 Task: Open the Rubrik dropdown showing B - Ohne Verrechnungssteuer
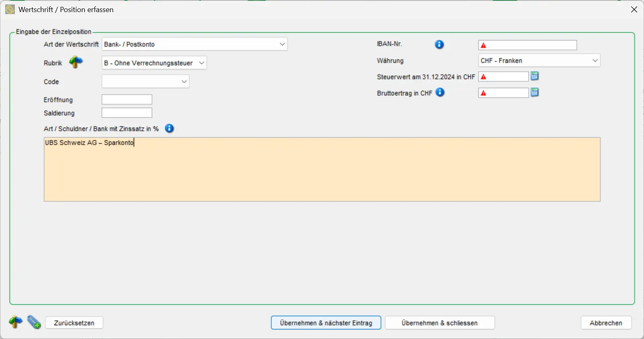[154, 63]
